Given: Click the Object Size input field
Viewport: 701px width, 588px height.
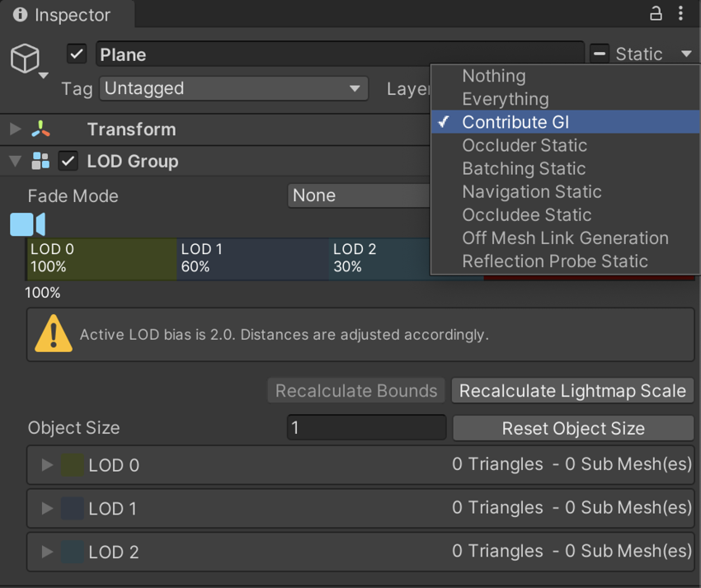Looking at the screenshot, I should (x=366, y=428).
